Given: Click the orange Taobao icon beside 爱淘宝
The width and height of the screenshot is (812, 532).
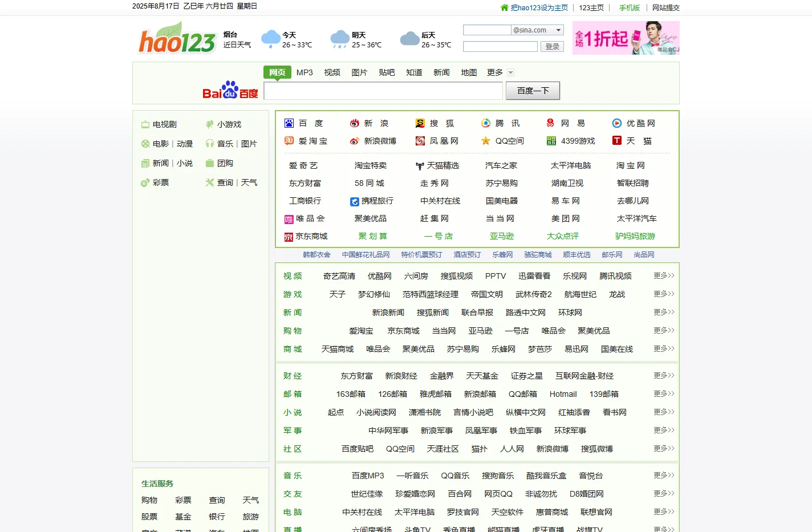Looking at the screenshot, I should point(289,141).
